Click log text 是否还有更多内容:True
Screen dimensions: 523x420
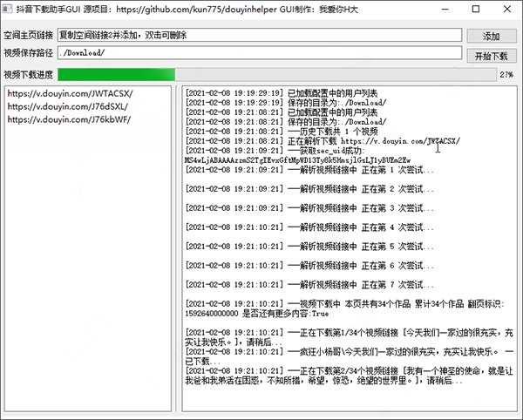coord(286,314)
